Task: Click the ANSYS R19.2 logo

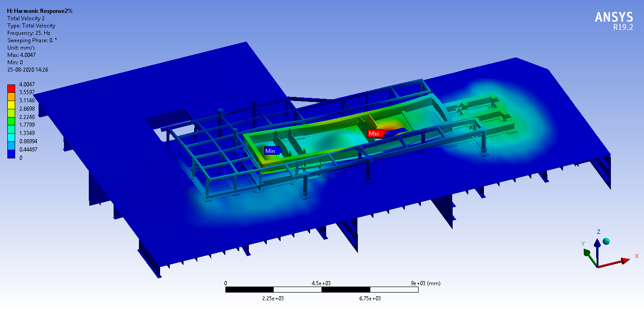Action: pos(613,20)
